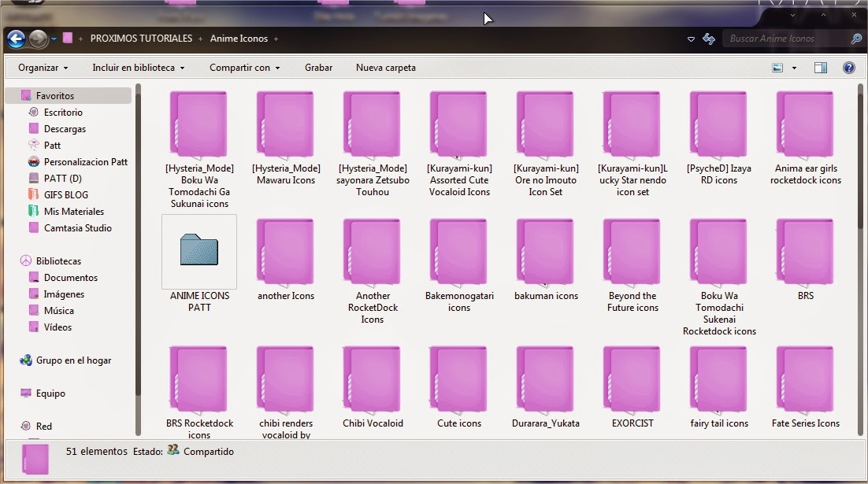868x484 pixels.
Task: Select PROXIMOS TUTORIALES in the breadcrumb
Action: click(141, 38)
